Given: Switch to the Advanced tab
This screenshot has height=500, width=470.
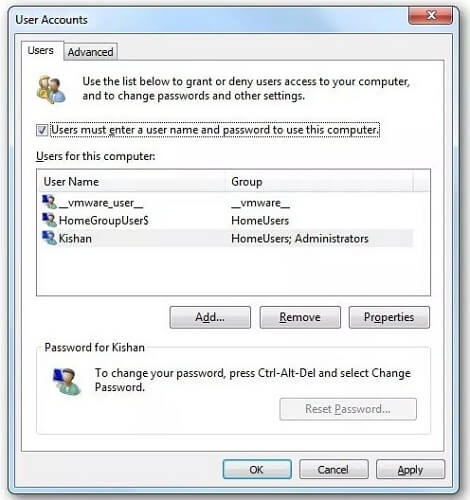Looking at the screenshot, I should [90, 52].
